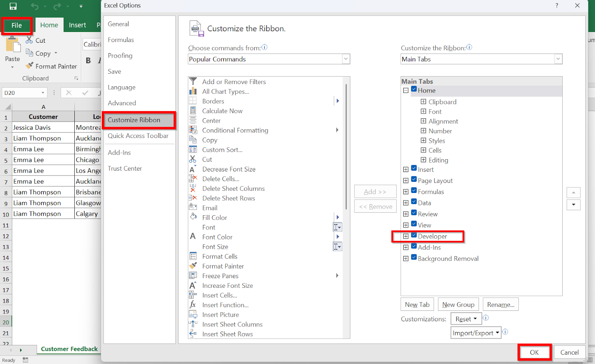
Task: Expand the Developer tab node
Action: [x=406, y=236]
